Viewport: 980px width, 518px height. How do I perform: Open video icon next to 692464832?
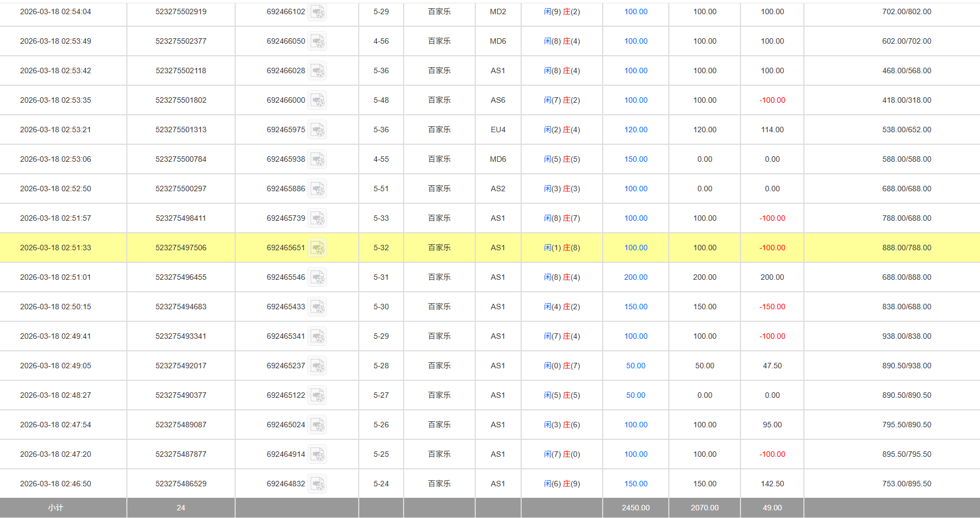(317, 484)
